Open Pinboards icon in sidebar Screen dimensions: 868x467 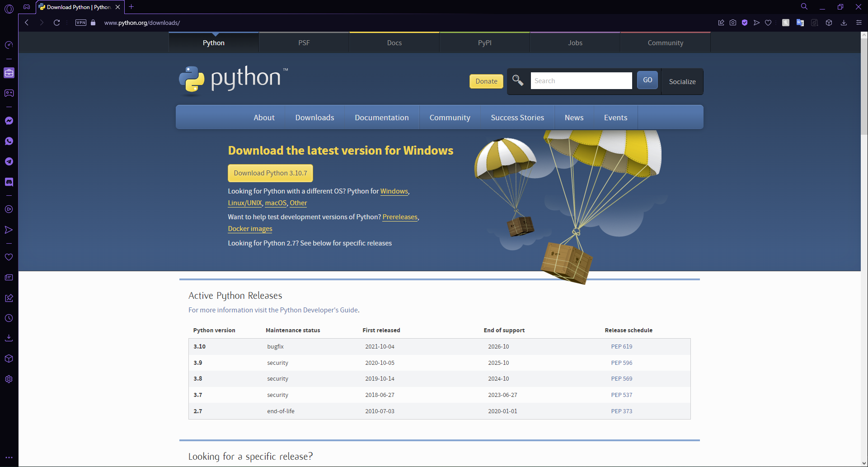pos(9,298)
